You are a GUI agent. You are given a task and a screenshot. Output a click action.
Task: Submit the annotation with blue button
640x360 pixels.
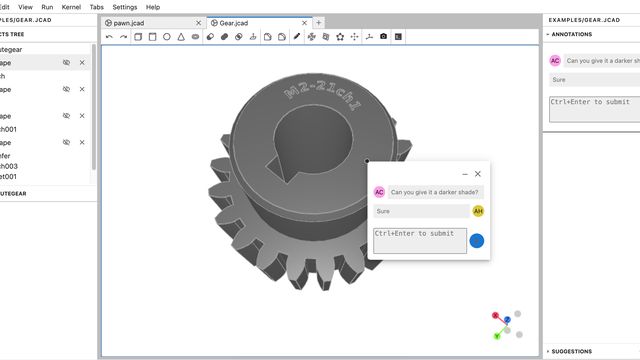pos(476,241)
